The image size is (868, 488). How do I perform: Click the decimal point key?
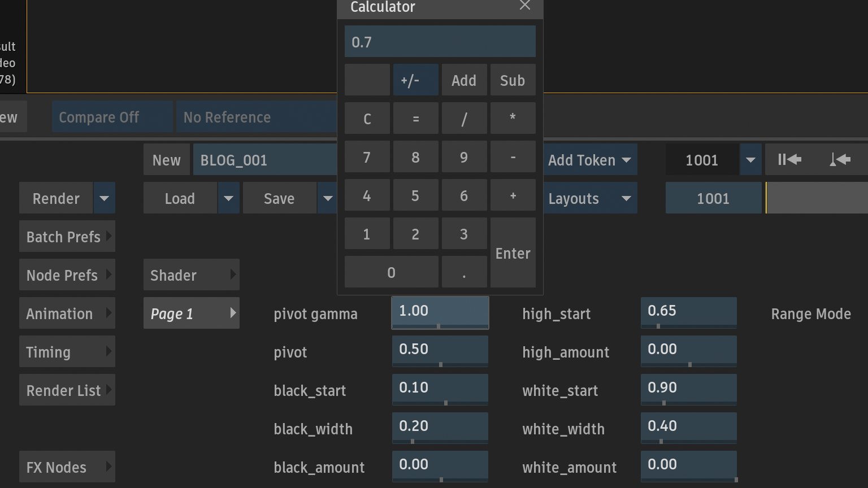[x=465, y=272]
